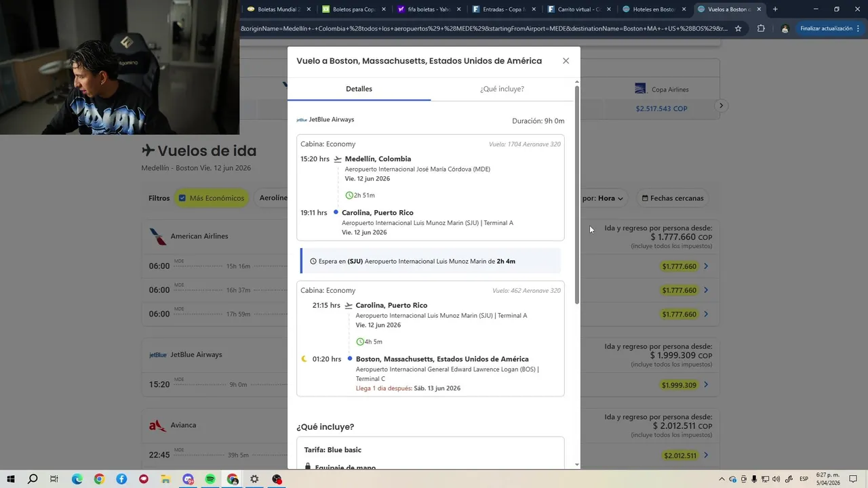Open a new browser tab
This screenshot has height=488, width=868.
(775, 9)
